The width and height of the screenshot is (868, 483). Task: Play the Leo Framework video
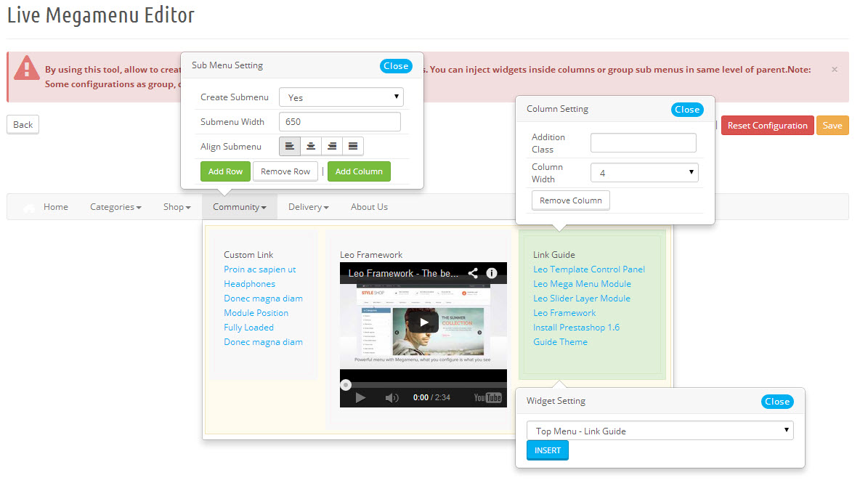pos(423,322)
